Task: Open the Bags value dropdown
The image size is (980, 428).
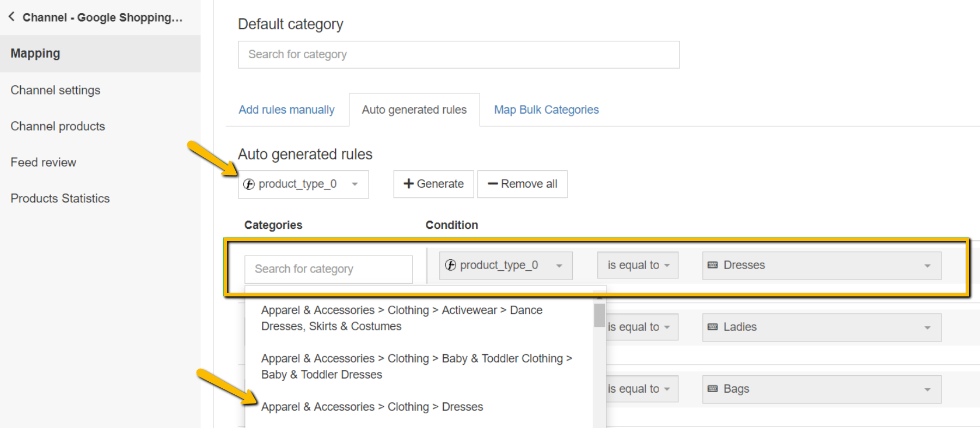Action: [821, 389]
